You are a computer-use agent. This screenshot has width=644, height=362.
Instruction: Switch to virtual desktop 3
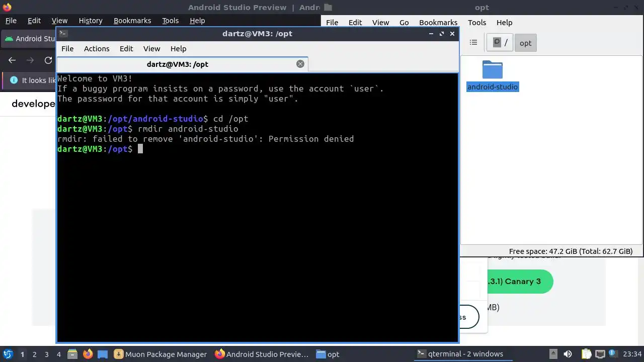pyautogui.click(x=46, y=354)
